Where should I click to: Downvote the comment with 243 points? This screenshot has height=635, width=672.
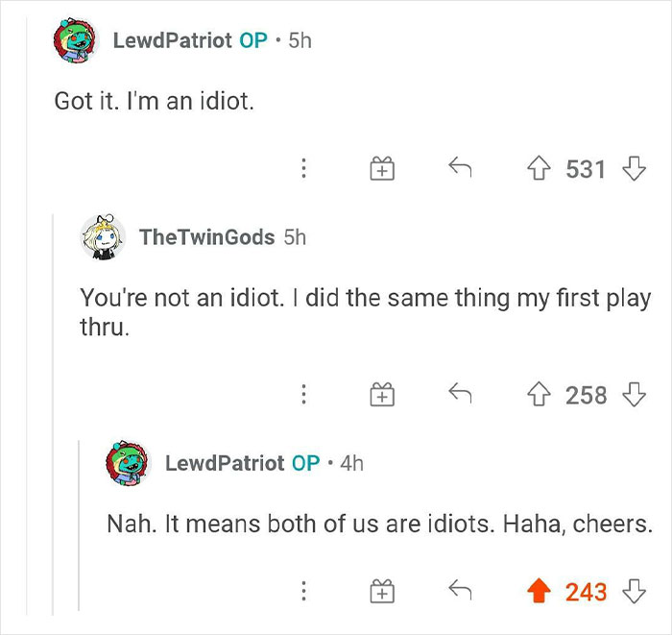[632, 592]
